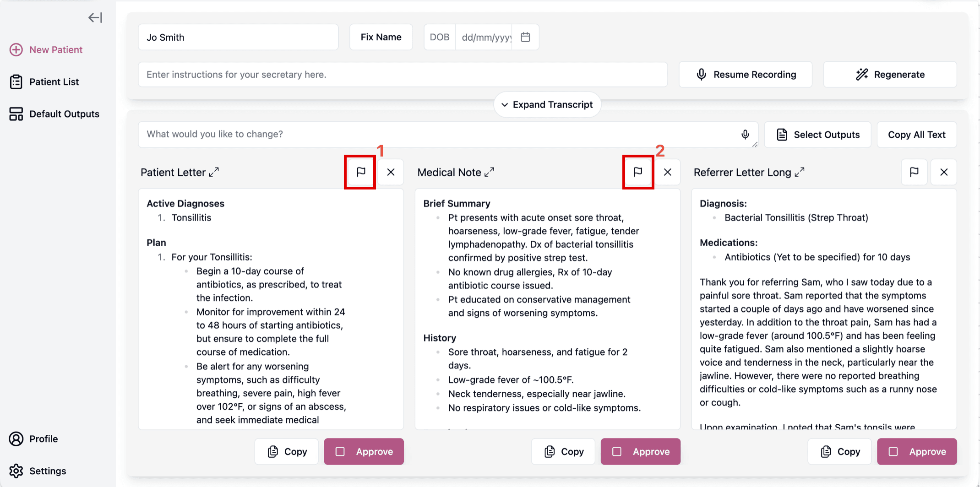Tick the Patient Letter Approve checkbox
This screenshot has width=980, height=487.
pyautogui.click(x=340, y=452)
